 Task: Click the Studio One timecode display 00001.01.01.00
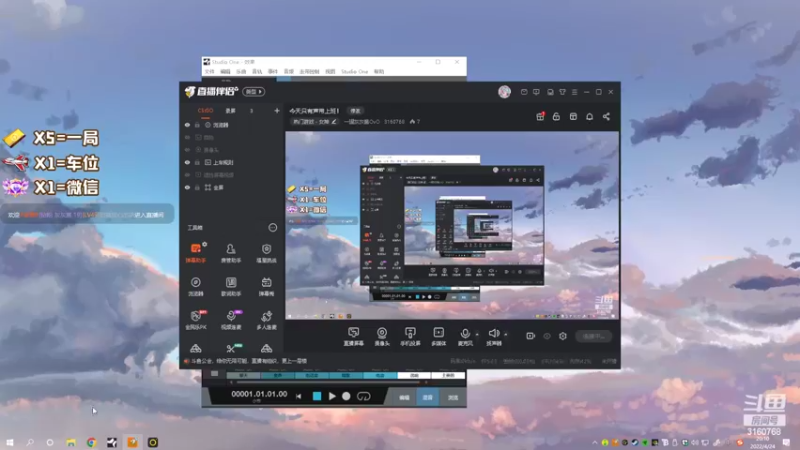click(x=259, y=394)
